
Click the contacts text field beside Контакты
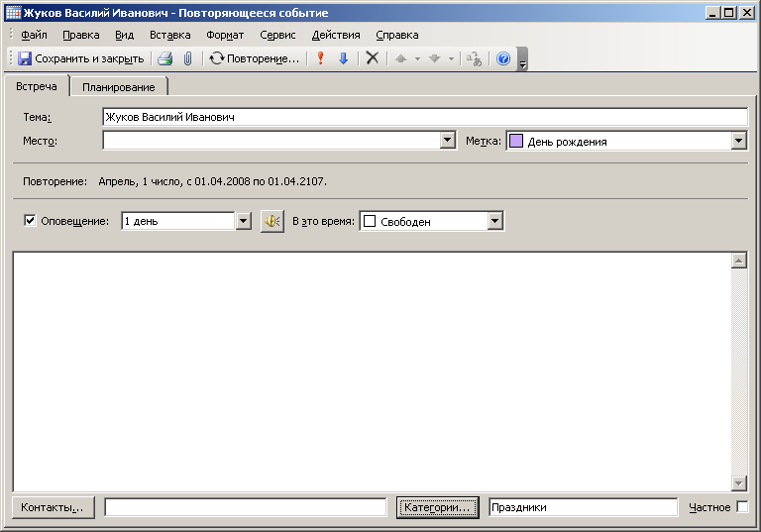(246, 507)
